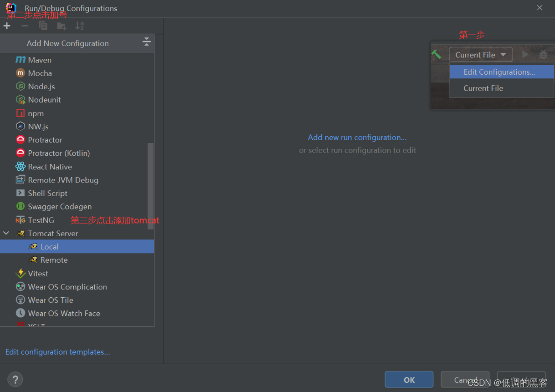
Task: Click the debug bug icon in toolbar
Action: 543,55
